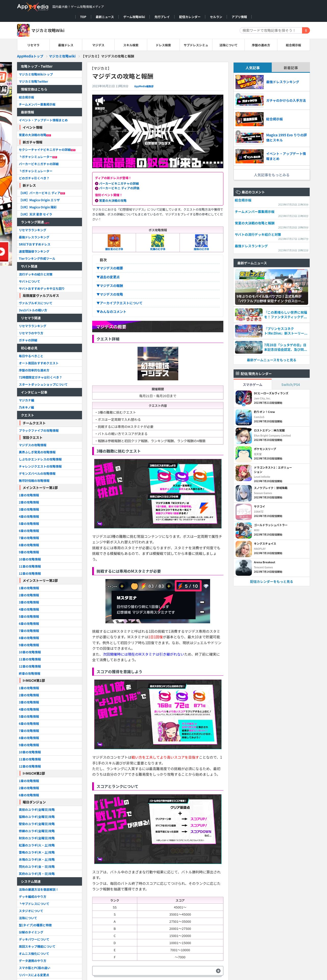327x980 pixels.
Task: Open the Magica 1995 Evo りり thumbnail
Action: pos(249,137)
